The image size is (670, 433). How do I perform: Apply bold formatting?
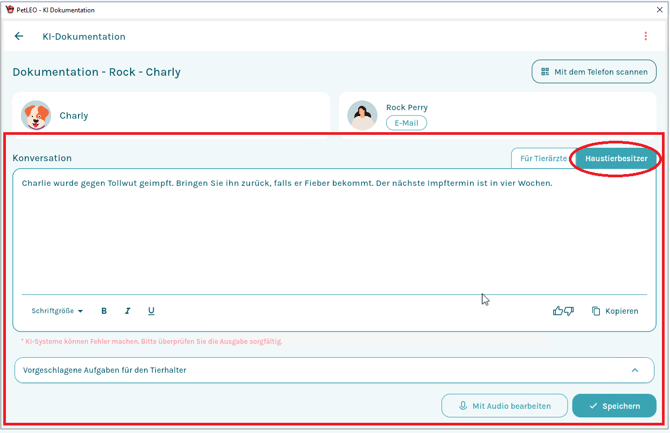pos(104,311)
